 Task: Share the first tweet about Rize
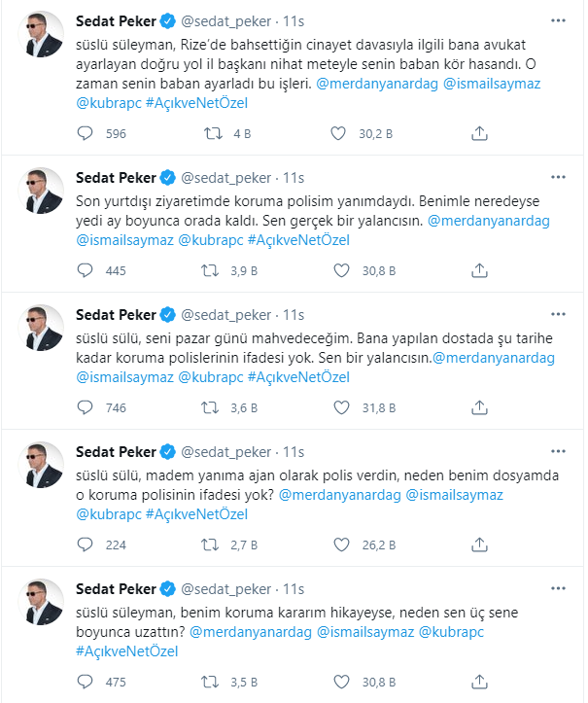[x=478, y=134]
